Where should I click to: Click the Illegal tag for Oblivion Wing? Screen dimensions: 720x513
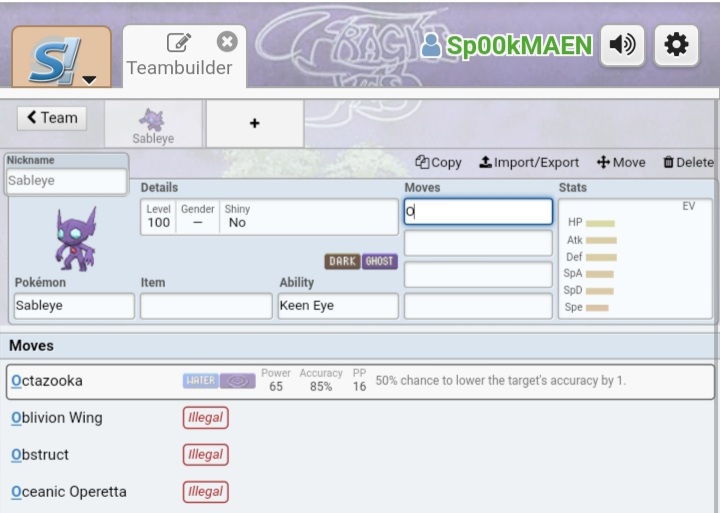coord(205,418)
